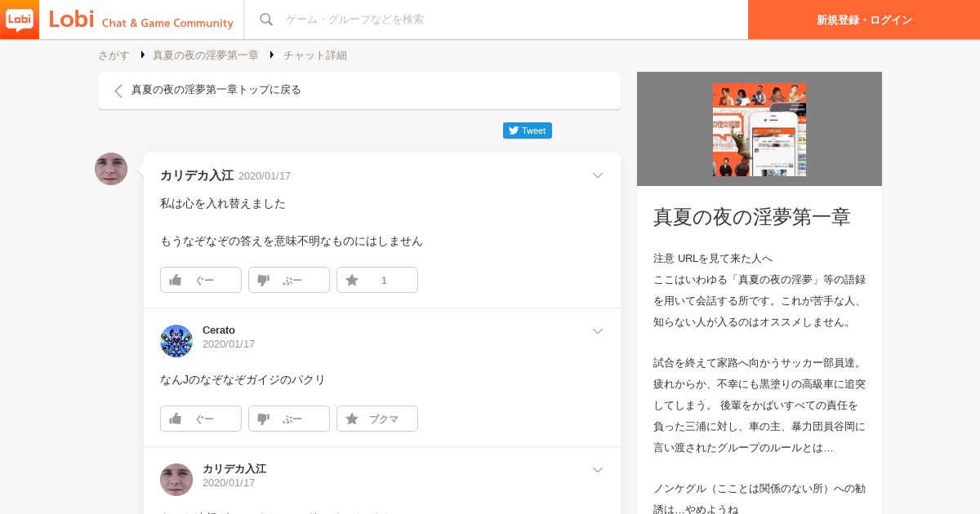Open カリデカ入江's avatar on third post

pos(176,480)
